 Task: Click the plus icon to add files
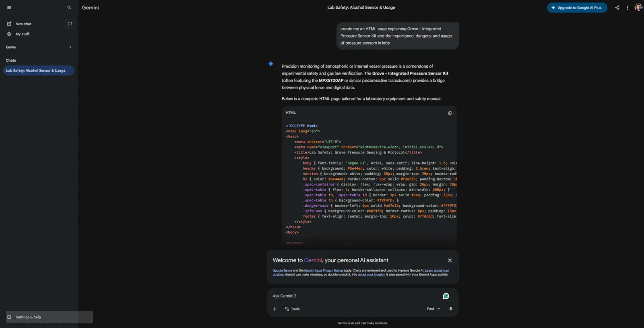click(275, 309)
